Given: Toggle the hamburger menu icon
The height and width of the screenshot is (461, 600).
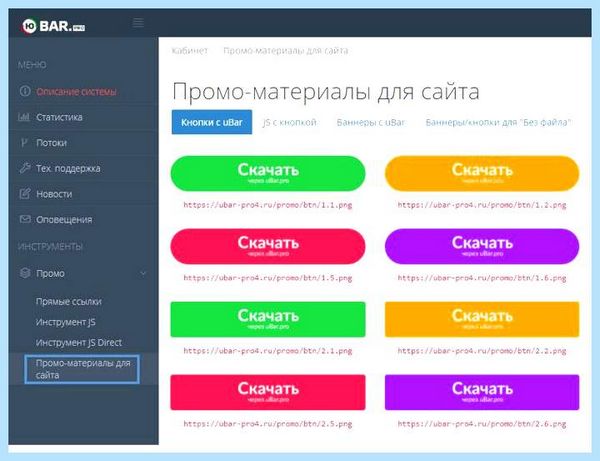Looking at the screenshot, I should [x=138, y=23].
